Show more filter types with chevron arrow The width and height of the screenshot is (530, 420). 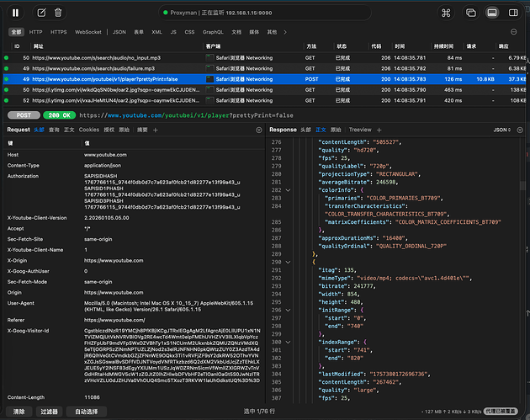coord(285,32)
